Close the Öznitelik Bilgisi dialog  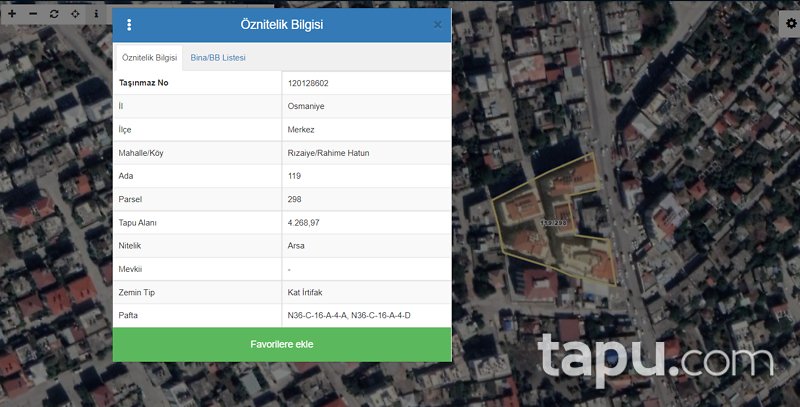click(438, 24)
